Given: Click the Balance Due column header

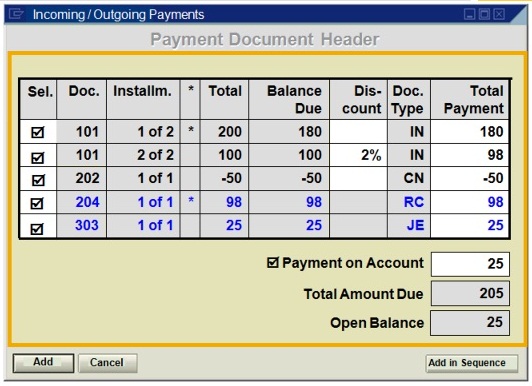Looking at the screenshot, I should (289, 99).
